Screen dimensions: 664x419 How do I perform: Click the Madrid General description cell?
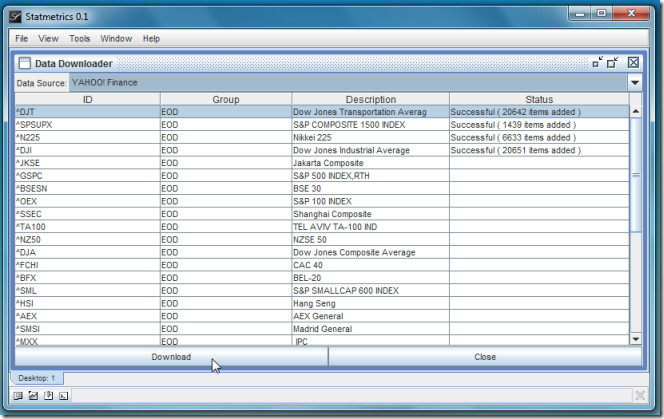[x=371, y=329]
